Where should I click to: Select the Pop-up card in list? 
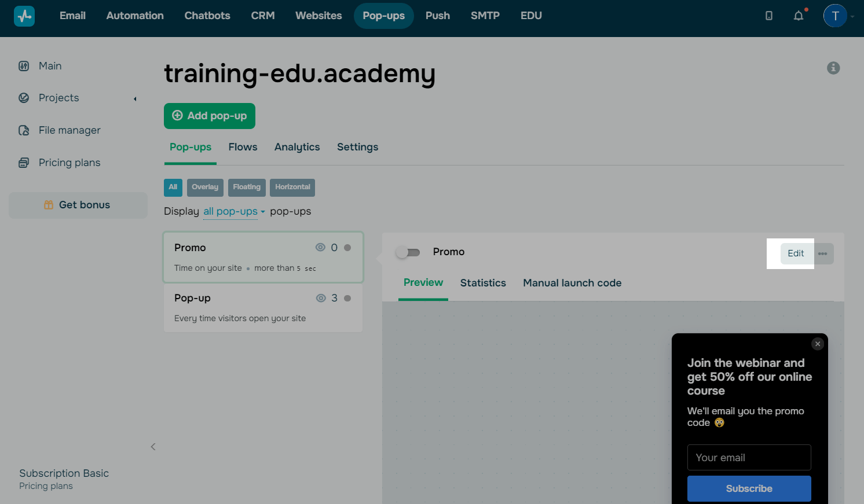(263, 308)
